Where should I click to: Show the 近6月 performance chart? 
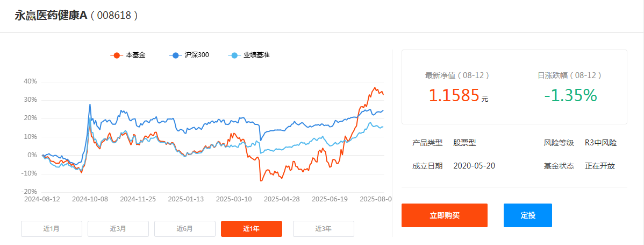[x=185, y=229]
